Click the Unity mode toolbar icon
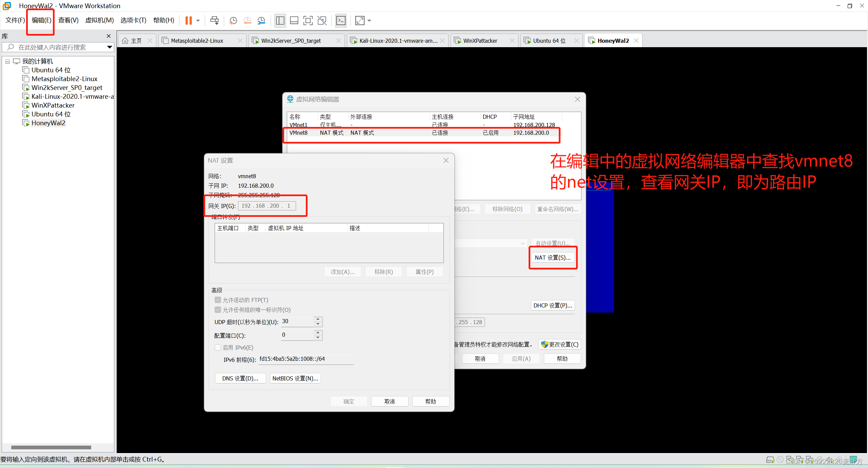This screenshot has width=868, height=468. [x=322, y=20]
